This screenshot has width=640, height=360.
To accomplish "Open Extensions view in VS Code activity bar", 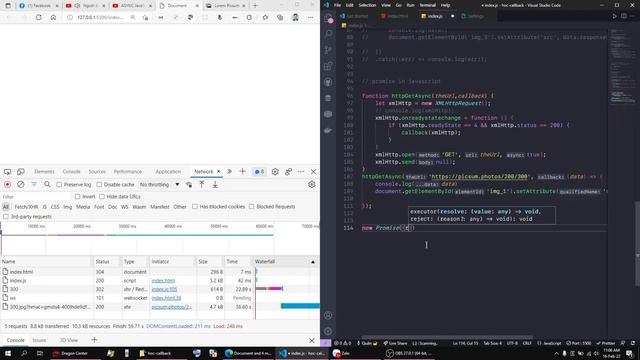I will coord(328,66).
